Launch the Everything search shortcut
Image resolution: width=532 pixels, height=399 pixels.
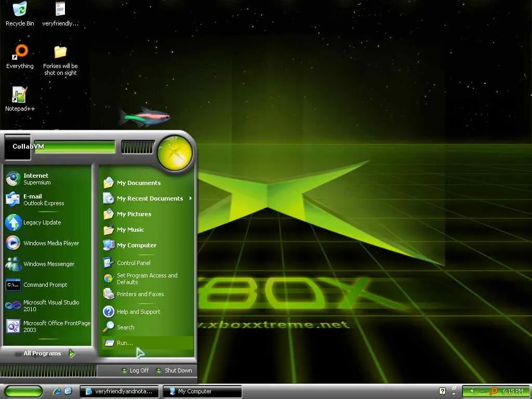(x=20, y=56)
